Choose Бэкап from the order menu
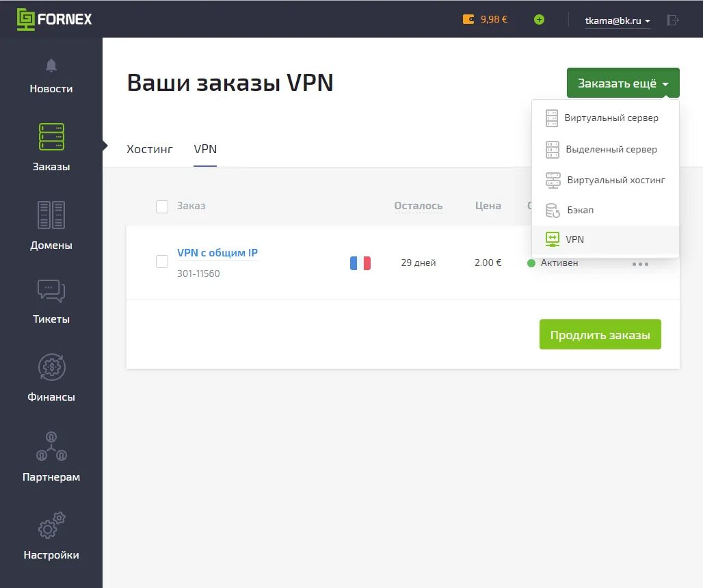703x588 pixels. click(605, 210)
